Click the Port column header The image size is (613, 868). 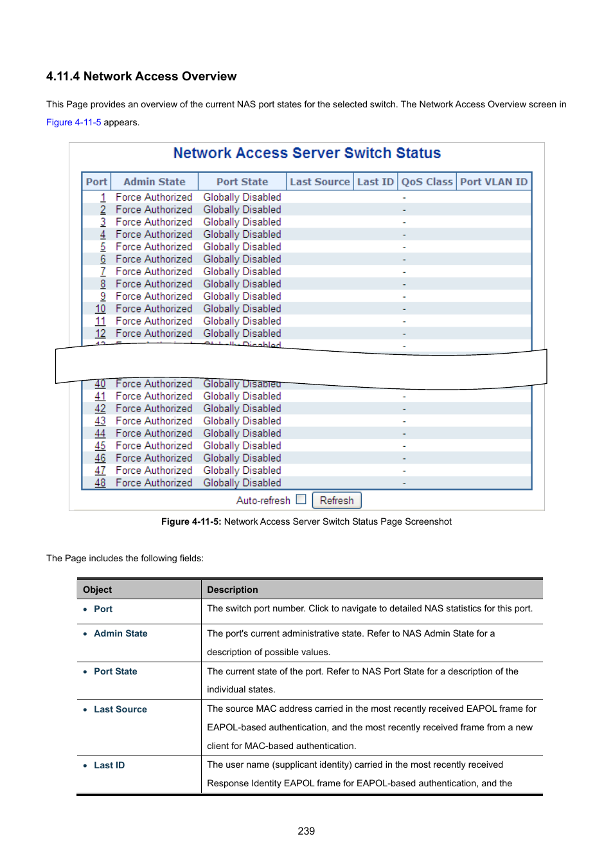pyautogui.click(x=96, y=182)
